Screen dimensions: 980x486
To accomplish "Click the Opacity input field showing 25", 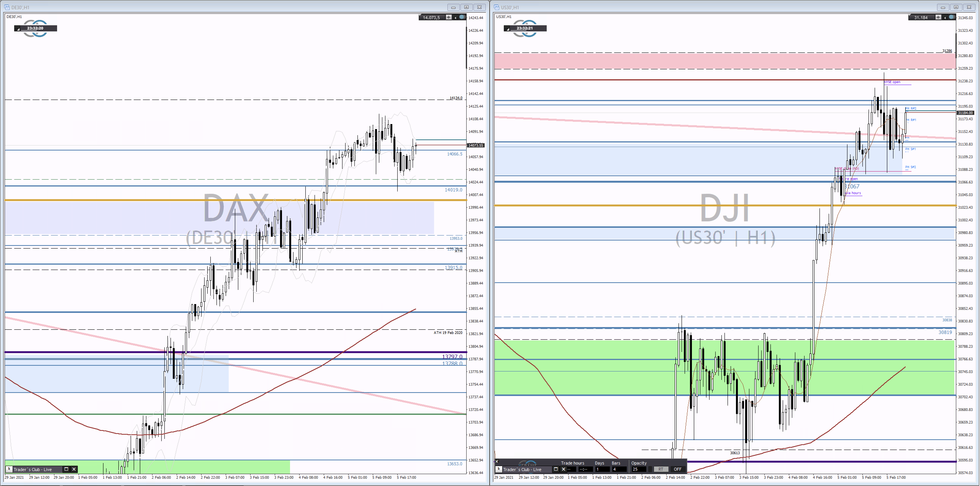I will pyautogui.click(x=639, y=469).
